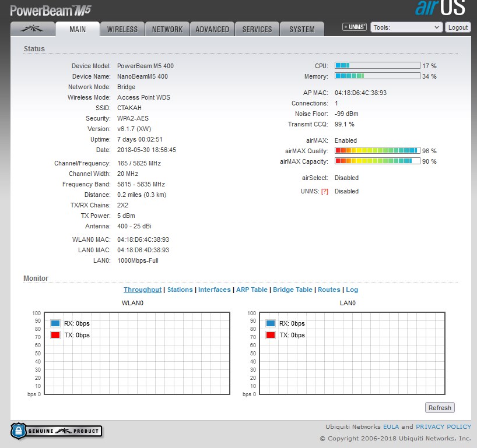Viewport: 477px width, 448px height.
Task: Click the LAN0 MAC address value
Action: coord(143,250)
